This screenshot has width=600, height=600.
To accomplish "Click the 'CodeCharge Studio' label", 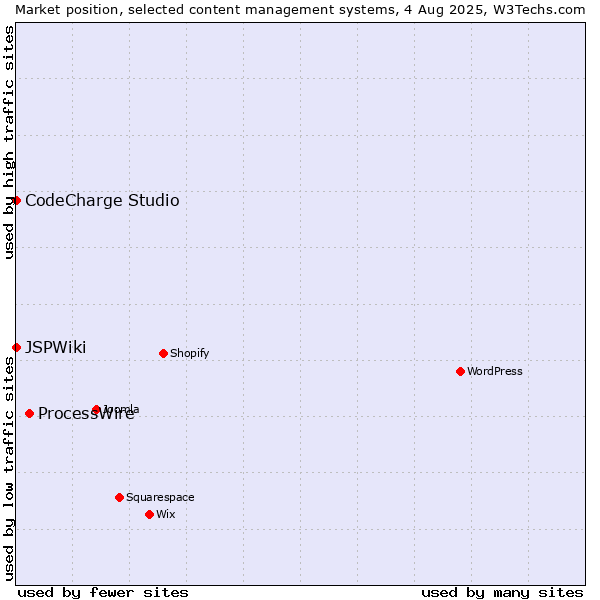I will [102, 201].
